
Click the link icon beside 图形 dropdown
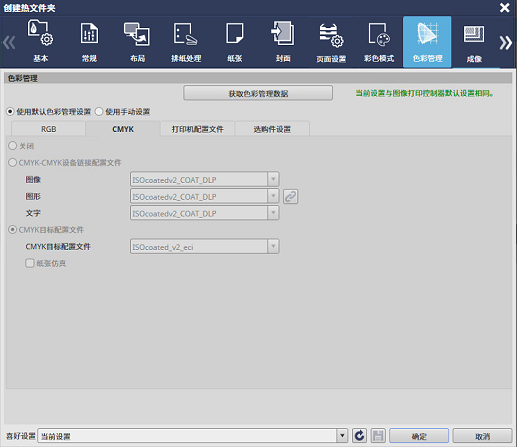[290, 196]
